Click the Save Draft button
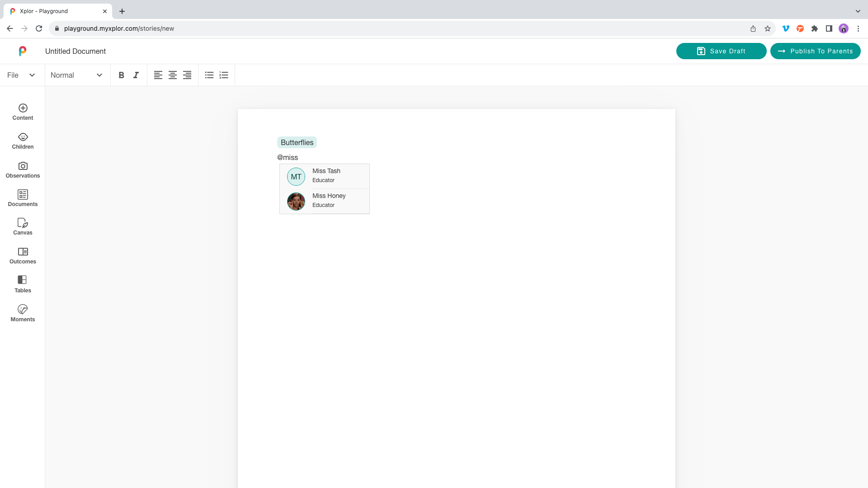 721,51
